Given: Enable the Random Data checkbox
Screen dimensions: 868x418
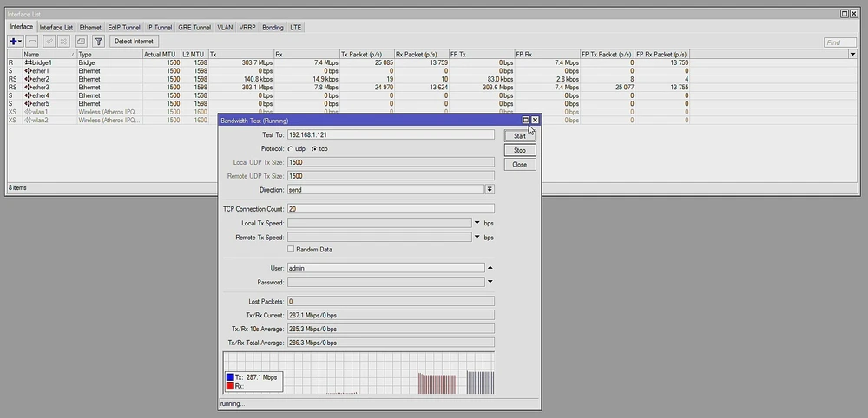Looking at the screenshot, I should coord(291,250).
